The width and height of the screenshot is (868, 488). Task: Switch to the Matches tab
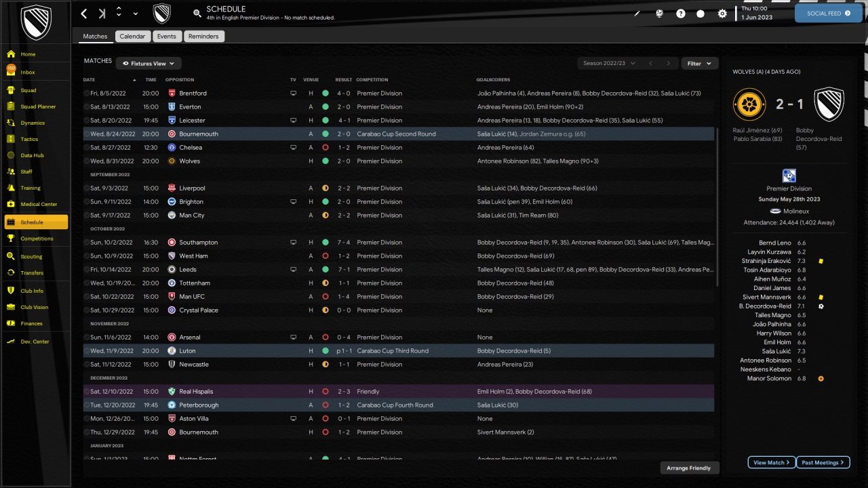pos(95,37)
